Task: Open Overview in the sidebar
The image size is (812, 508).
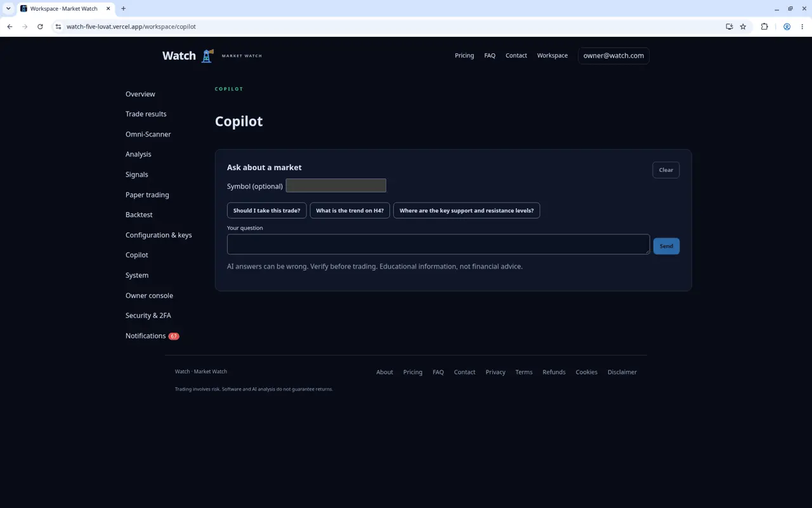Action: (x=140, y=94)
